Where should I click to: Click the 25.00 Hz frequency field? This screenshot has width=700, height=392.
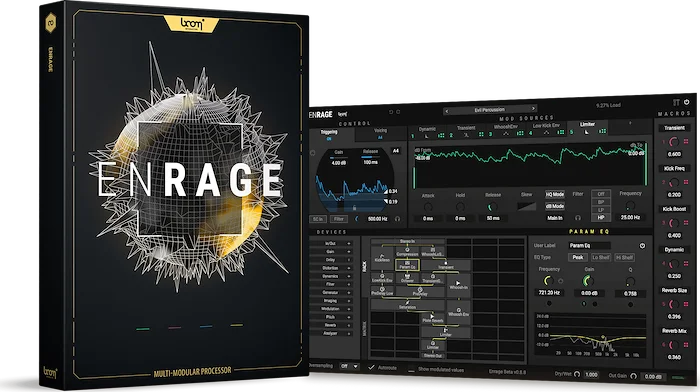tap(630, 217)
